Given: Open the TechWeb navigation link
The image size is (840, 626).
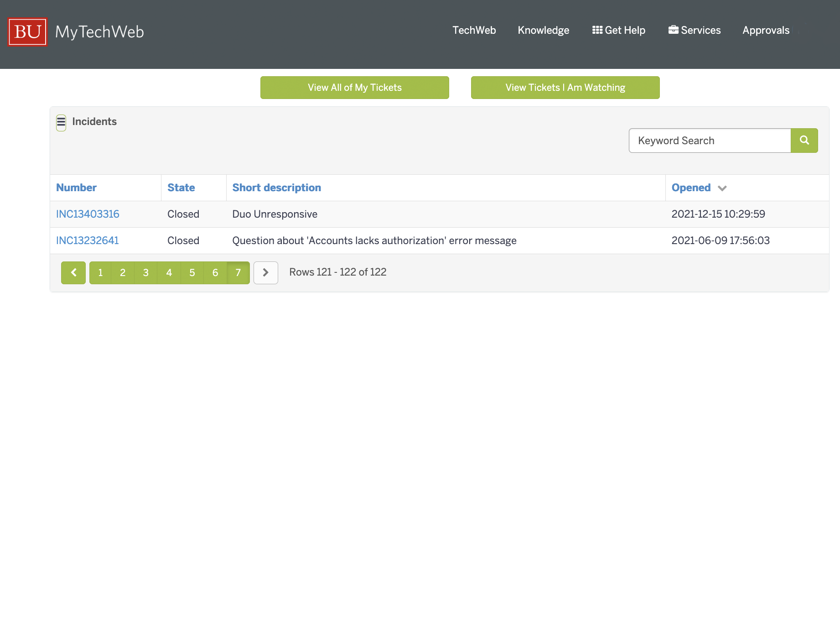Looking at the screenshot, I should pyautogui.click(x=474, y=30).
